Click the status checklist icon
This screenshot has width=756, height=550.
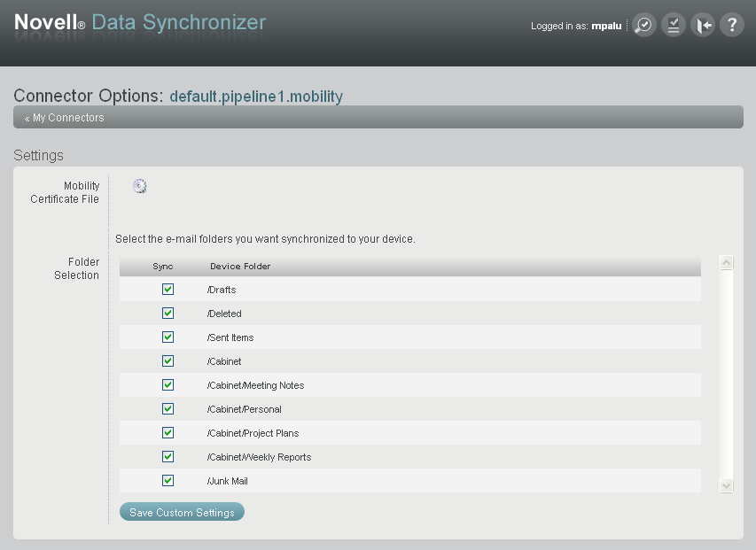click(673, 25)
